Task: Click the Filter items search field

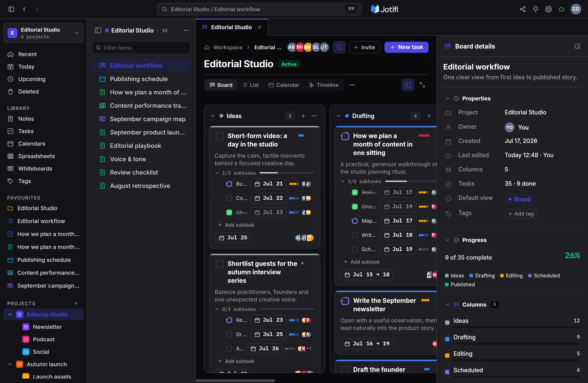Action: tap(141, 48)
